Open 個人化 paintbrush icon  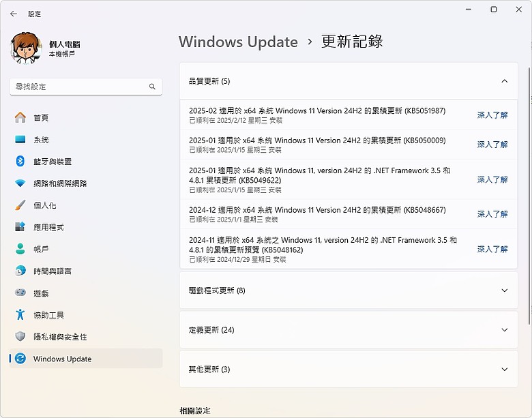point(20,205)
